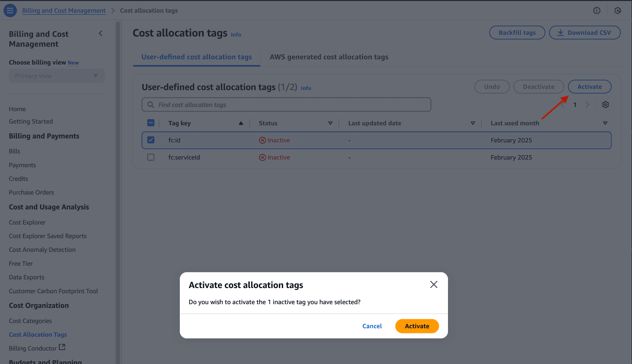Open Billing Conductor external link
Image resolution: width=632 pixels, height=364 pixels.
37,348
